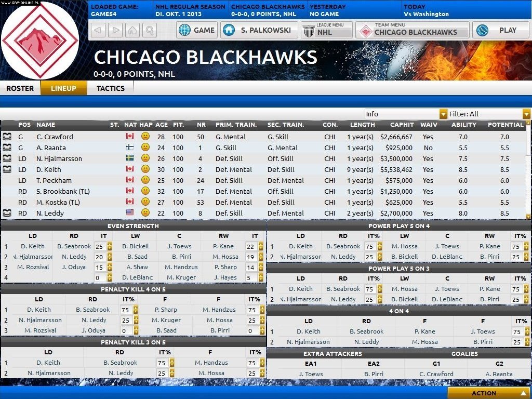The width and height of the screenshot is (532, 399).
Task: Click the navigation back arrow
Action: point(99,30)
